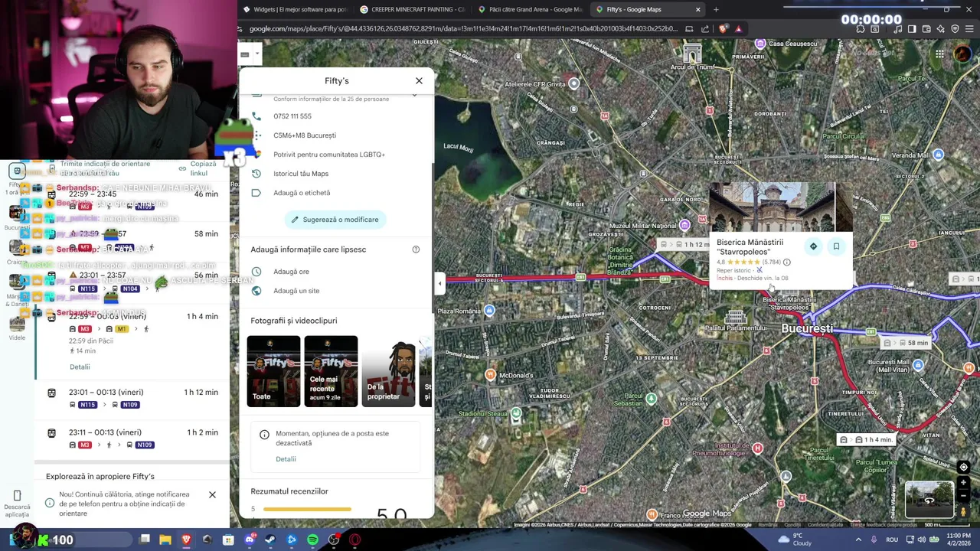Open the Brave Wallet icon
This screenshot has height=551, width=980.
coord(926,29)
